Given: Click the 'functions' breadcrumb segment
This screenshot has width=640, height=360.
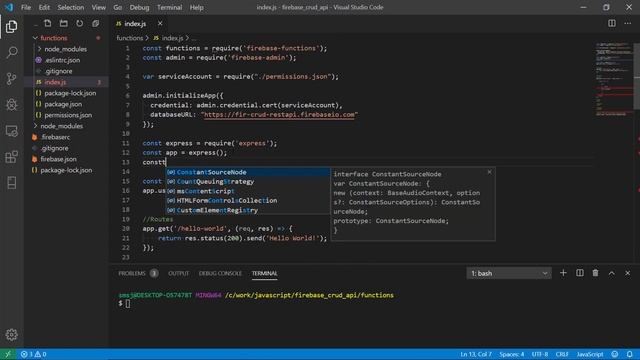Looking at the screenshot, I should pyautogui.click(x=129, y=38).
